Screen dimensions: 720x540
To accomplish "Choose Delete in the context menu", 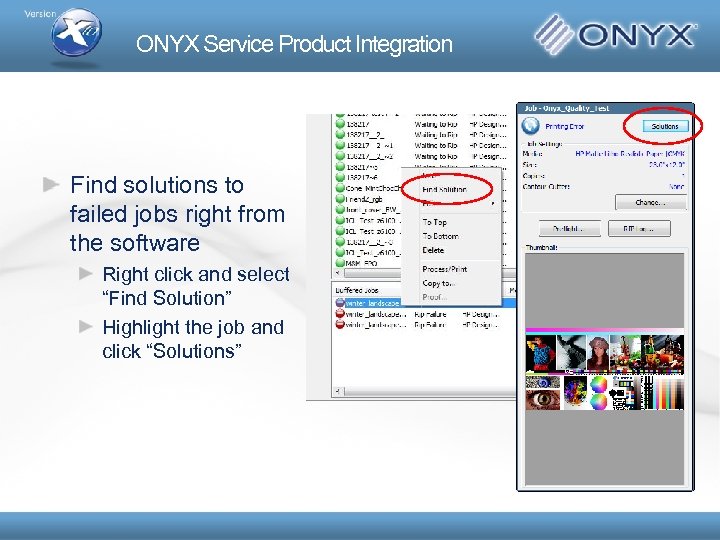I will (x=433, y=250).
